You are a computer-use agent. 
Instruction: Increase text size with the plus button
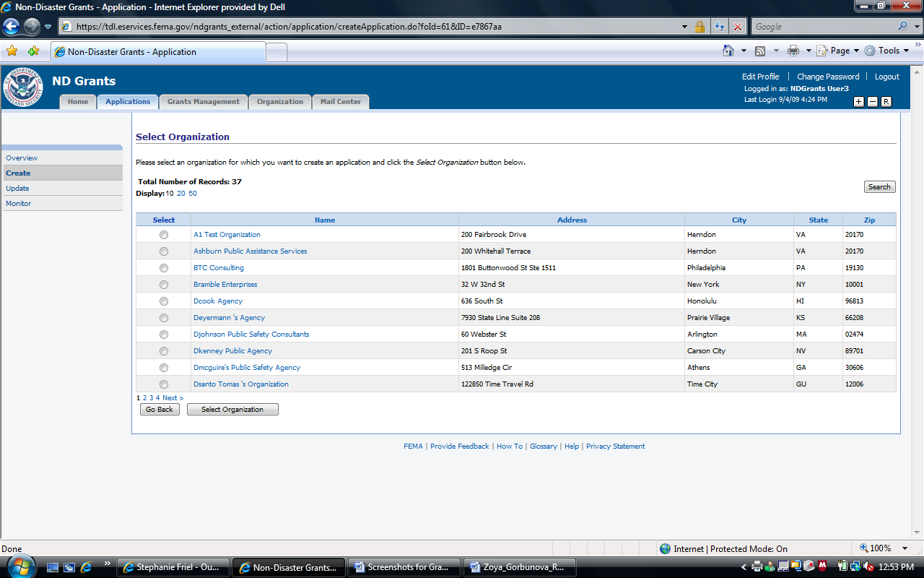click(859, 102)
